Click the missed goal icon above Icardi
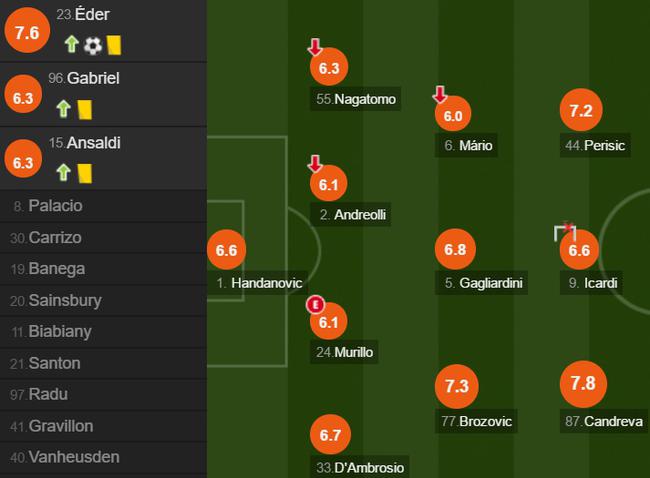The height and width of the screenshot is (478, 650). 565,232
